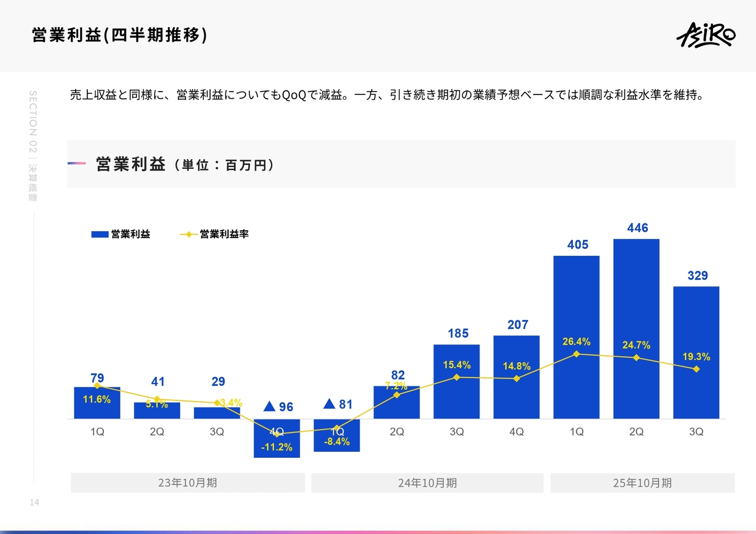Click the blue triangle next to 96
The width and height of the screenshot is (756, 534).
(x=269, y=406)
